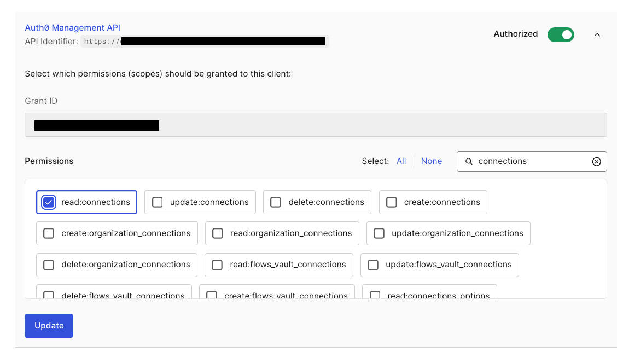Viewport: 623px width, 364px height.
Task: Click the Permissions heading
Action: pyautogui.click(x=49, y=161)
